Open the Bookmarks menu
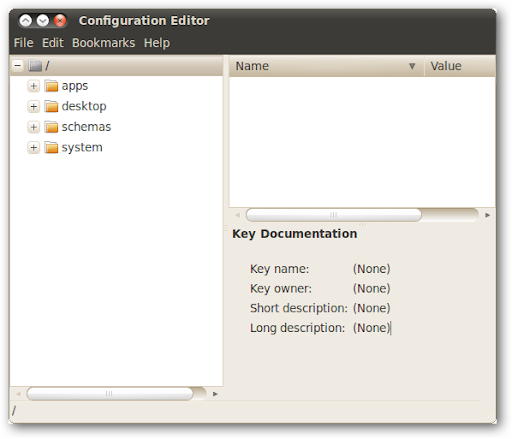This screenshot has width=512, height=439. tap(104, 43)
